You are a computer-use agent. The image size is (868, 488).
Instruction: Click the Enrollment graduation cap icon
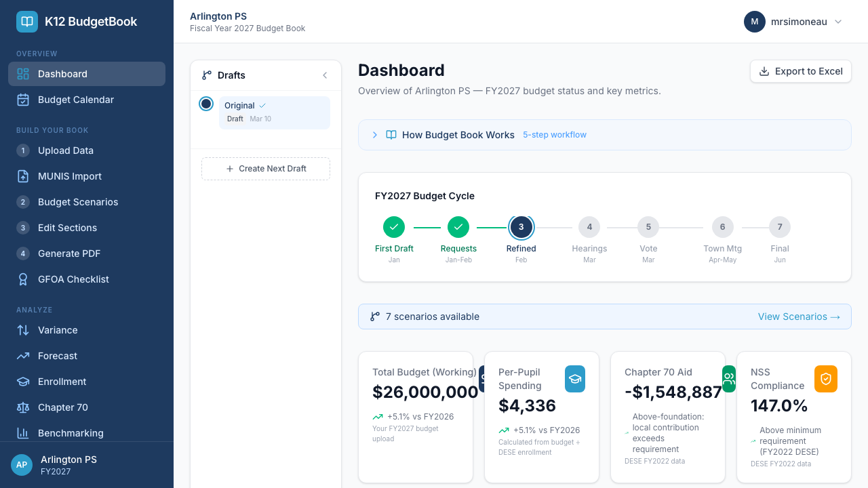tap(23, 382)
